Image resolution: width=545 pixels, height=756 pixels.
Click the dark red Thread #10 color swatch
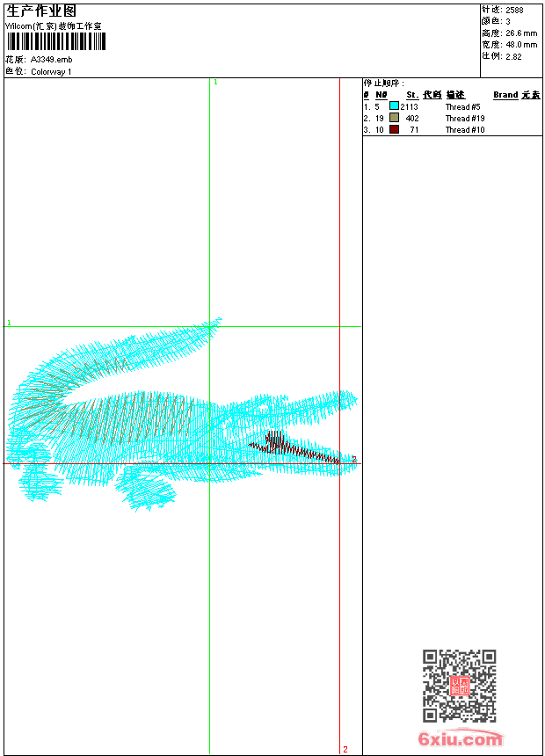[x=394, y=129]
